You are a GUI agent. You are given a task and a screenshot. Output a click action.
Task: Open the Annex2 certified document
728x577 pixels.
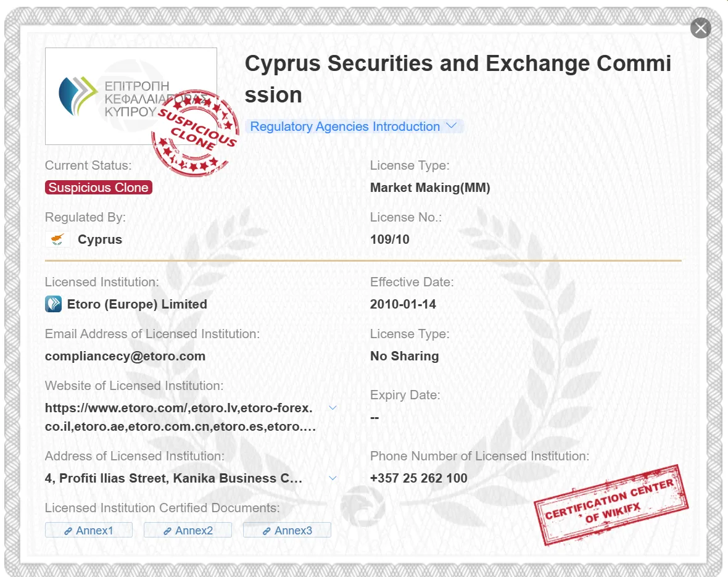[x=188, y=530]
